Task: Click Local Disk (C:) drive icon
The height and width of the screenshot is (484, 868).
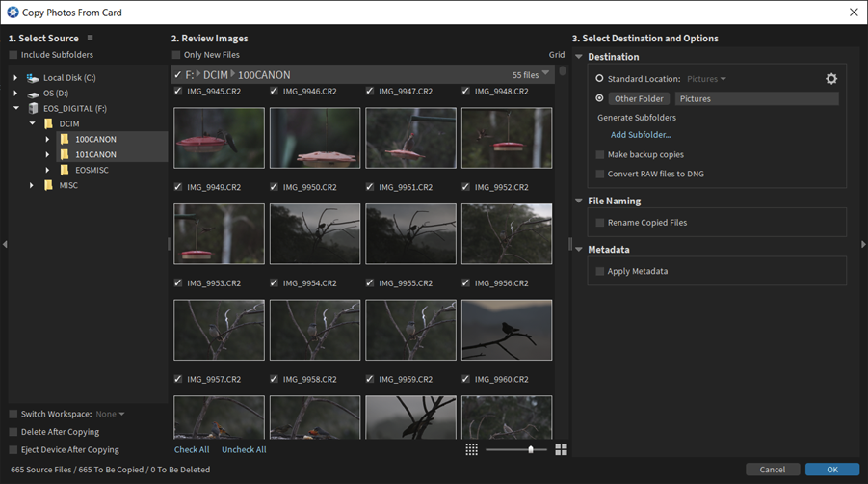Action: point(33,78)
